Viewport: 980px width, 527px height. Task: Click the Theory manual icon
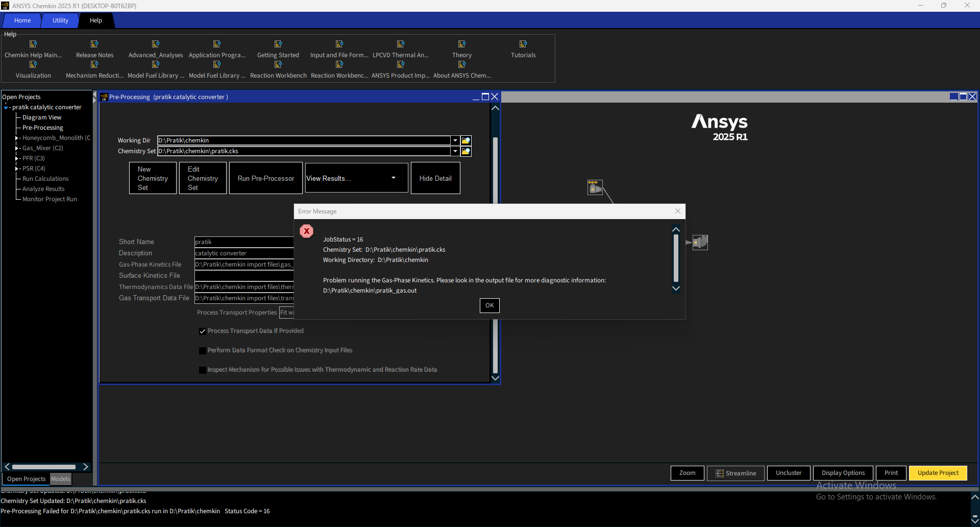pyautogui.click(x=462, y=44)
